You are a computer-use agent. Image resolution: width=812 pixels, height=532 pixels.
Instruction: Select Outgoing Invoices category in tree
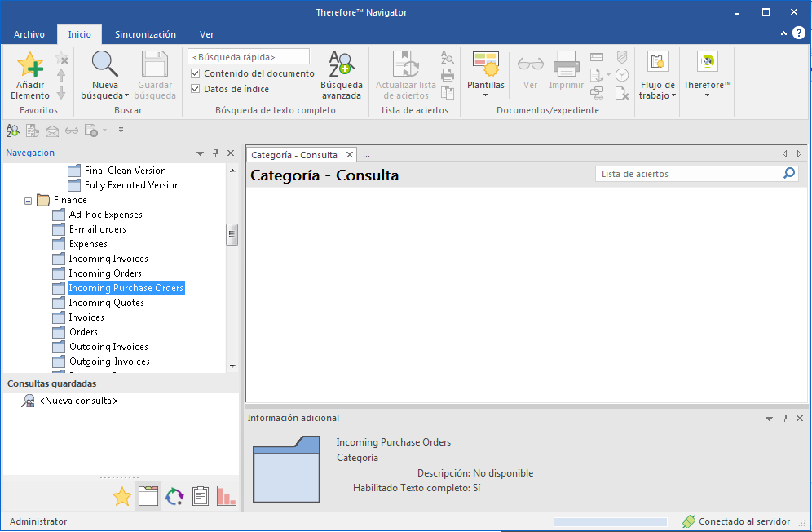[108, 347]
